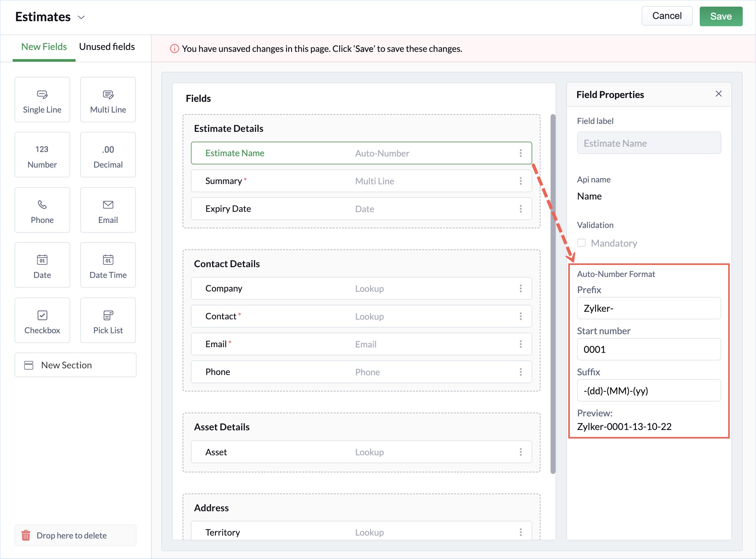Click into the Prefix input field
Screen dimensions: 756x559
point(649,308)
